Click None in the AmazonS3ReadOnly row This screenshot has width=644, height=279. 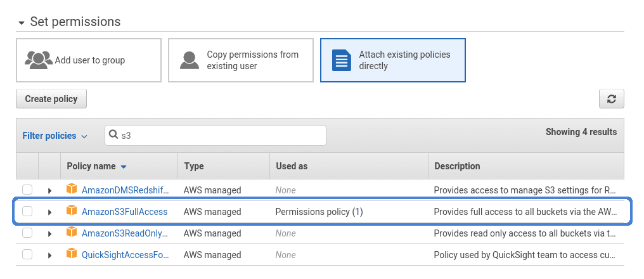click(x=285, y=233)
